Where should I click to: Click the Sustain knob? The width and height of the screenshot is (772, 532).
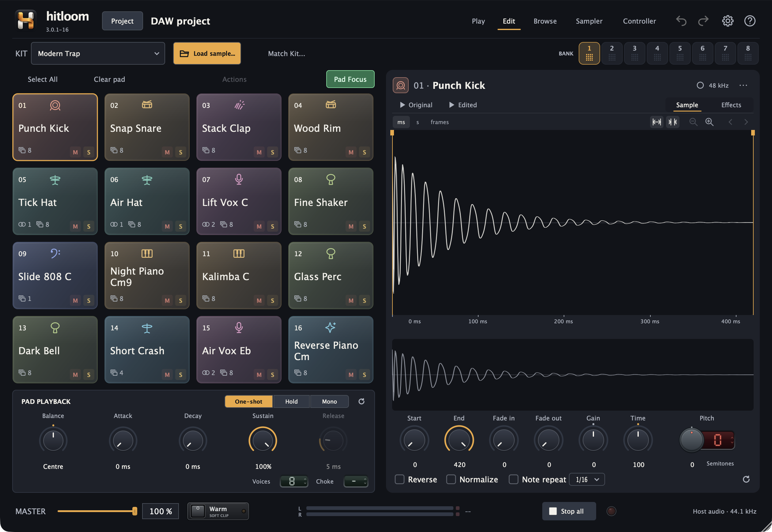pos(263,440)
